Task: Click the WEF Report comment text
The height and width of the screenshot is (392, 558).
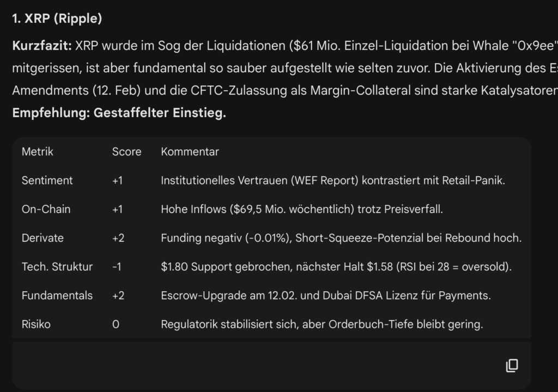Action: tap(333, 181)
